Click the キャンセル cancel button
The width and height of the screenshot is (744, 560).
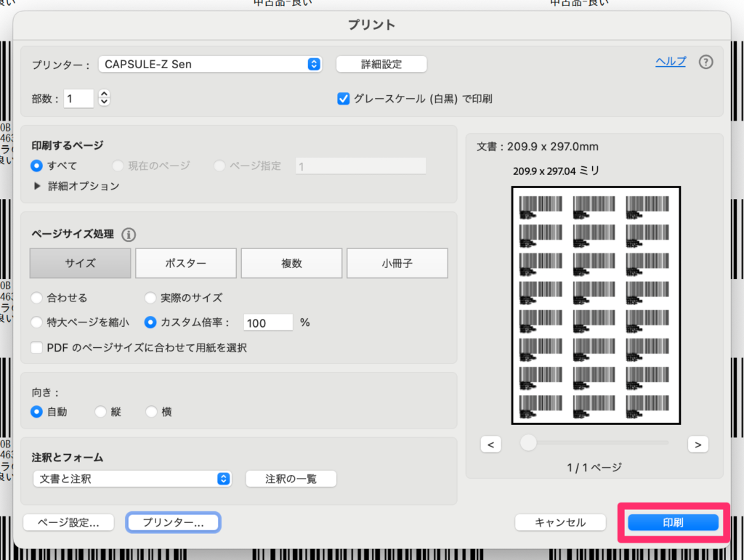[559, 522]
